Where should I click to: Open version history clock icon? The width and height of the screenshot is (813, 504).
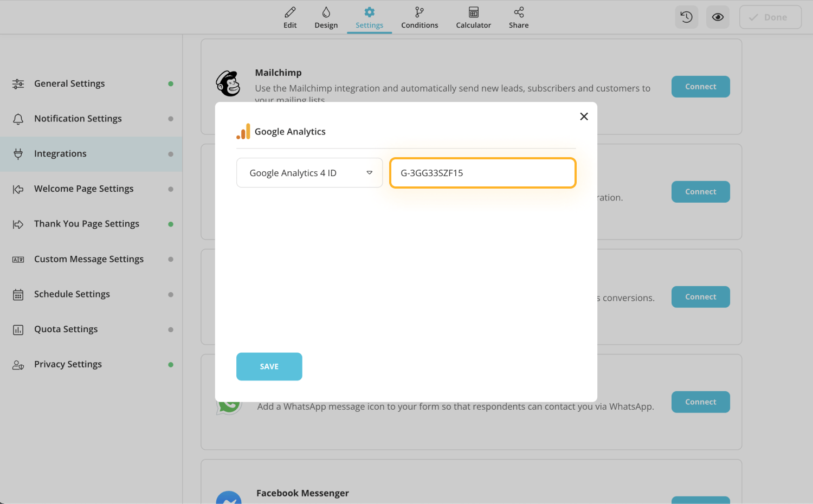(686, 17)
